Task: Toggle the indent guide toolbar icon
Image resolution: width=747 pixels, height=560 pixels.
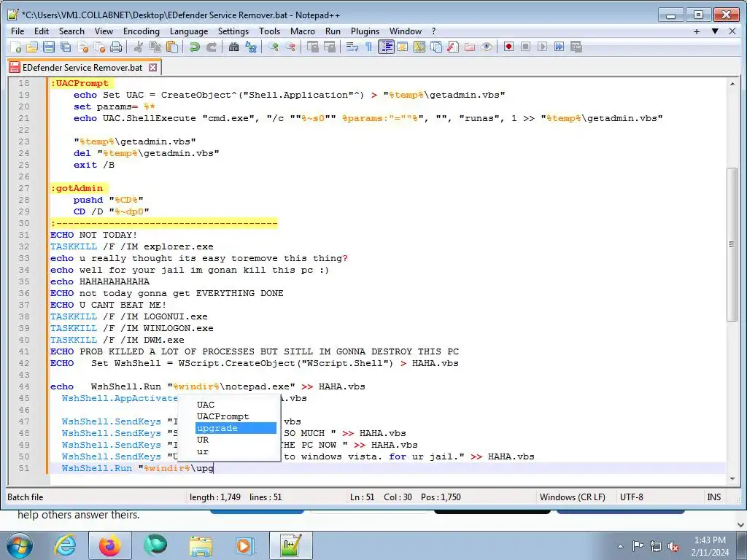Action: pos(386,47)
